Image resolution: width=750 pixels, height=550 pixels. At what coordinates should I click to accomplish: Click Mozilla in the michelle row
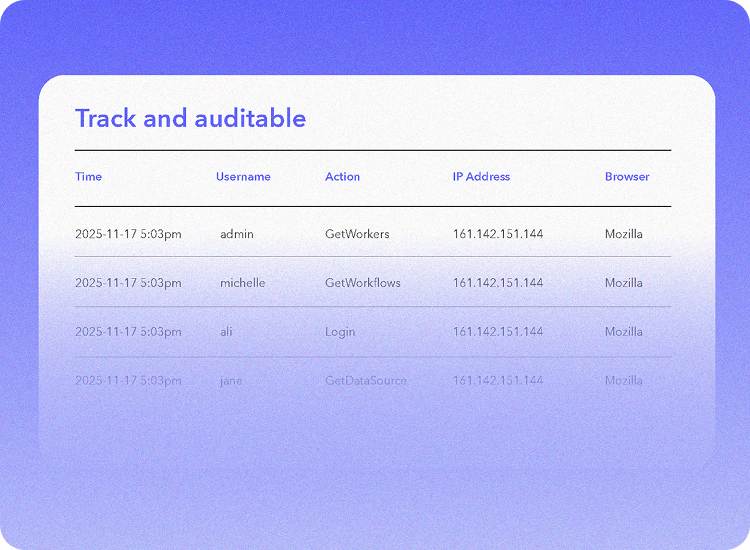click(x=624, y=283)
